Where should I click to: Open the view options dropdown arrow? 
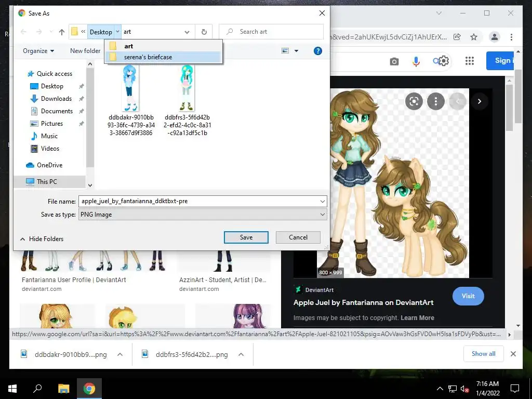click(296, 51)
